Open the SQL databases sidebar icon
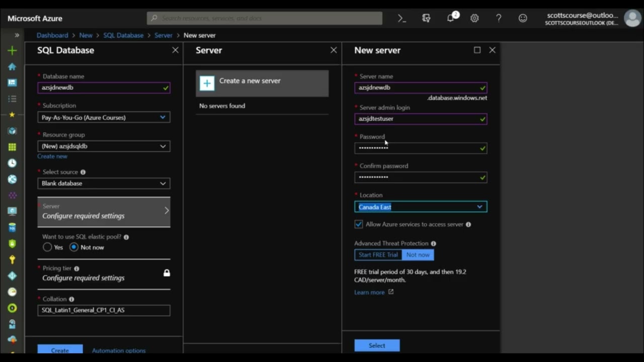 click(12, 227)
